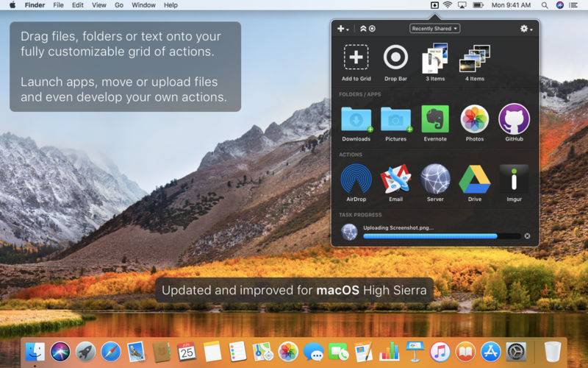Image resolution: width=588 pixels, height=368 pixels.
Task: Open the Recently Shared dropdown
Action: coord(434,29)
